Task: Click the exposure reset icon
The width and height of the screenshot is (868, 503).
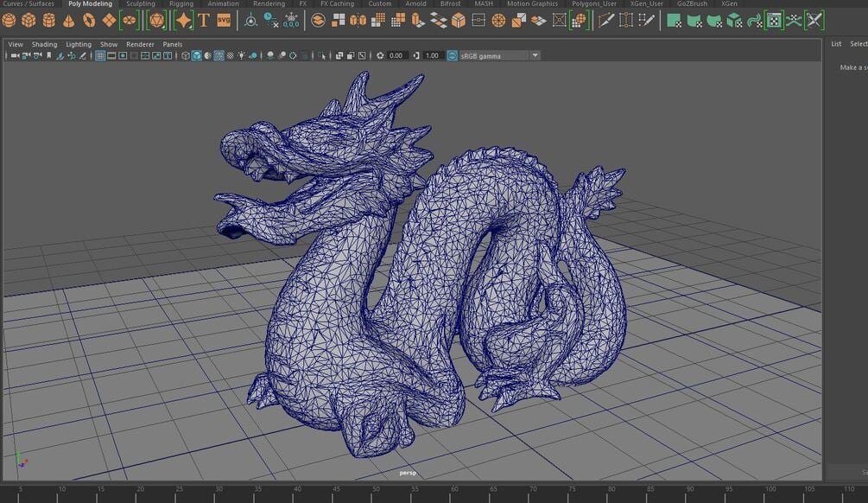Action: [380, 56]
